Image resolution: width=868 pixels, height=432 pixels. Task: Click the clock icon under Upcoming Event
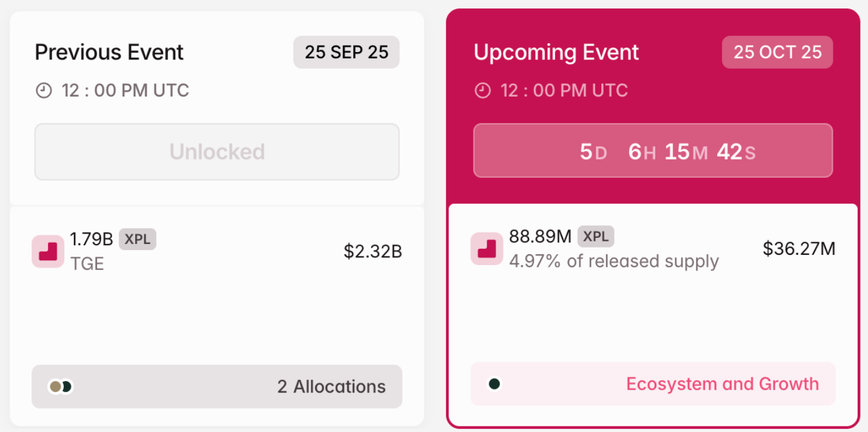[482, 91]
